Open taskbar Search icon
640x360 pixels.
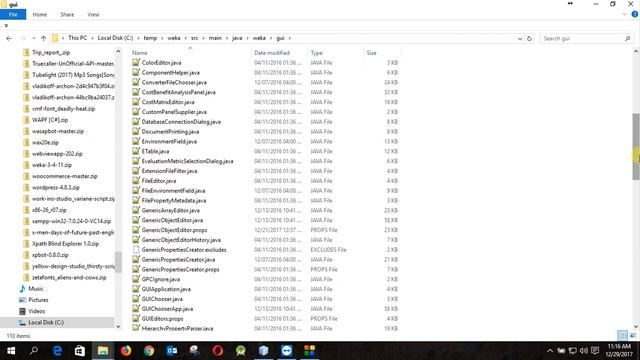point(34,351)
